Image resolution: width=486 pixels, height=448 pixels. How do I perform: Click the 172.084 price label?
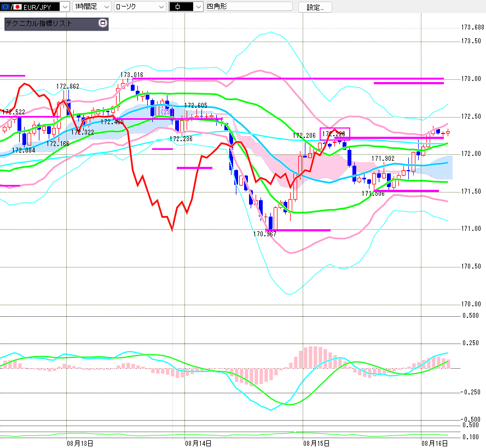click(24, 150)
